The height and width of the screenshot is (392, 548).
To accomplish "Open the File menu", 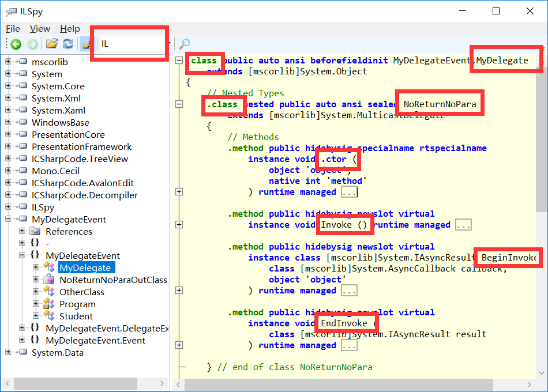I will pos(13,29).
